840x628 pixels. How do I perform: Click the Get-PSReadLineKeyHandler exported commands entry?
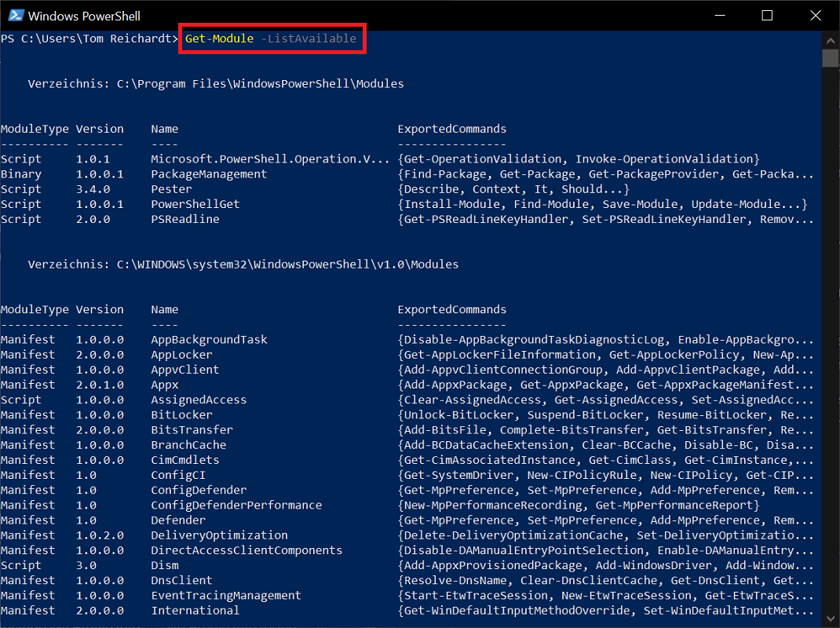tap(606, 219)
